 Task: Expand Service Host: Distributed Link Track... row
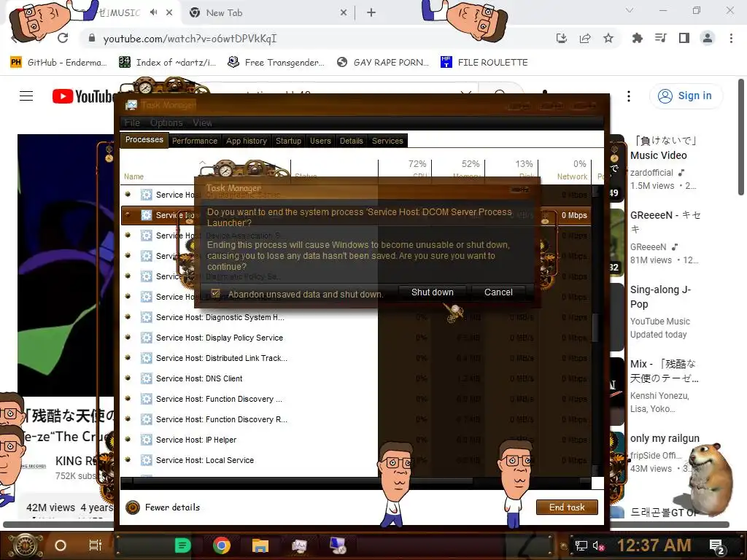[x=128, y=357]
